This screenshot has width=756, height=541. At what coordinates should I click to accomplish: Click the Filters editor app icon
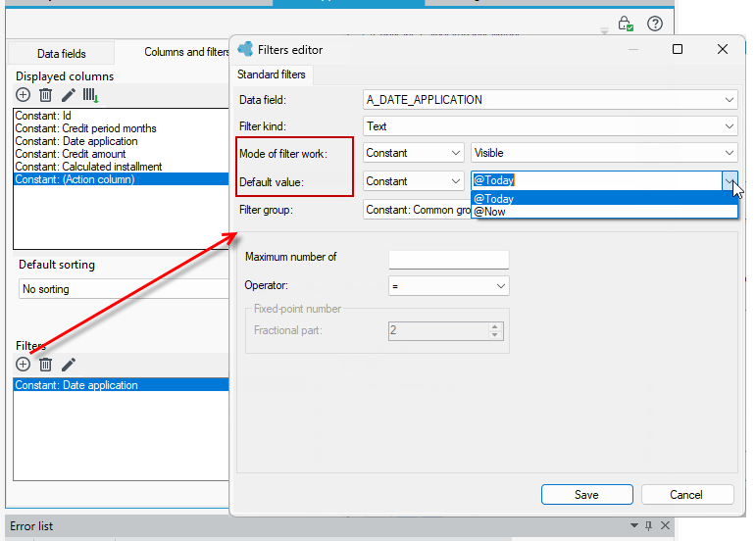point(245,49)
